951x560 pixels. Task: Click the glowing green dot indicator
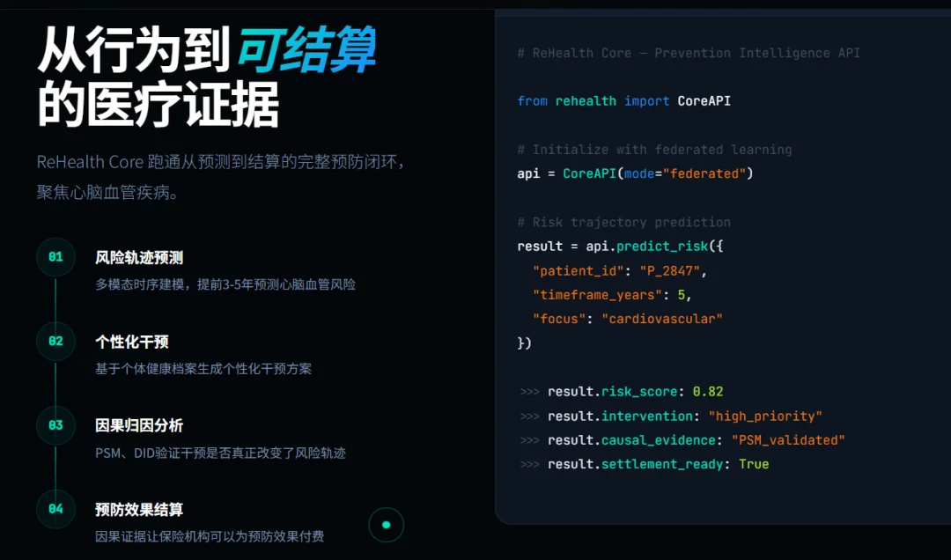pos(386,524)
